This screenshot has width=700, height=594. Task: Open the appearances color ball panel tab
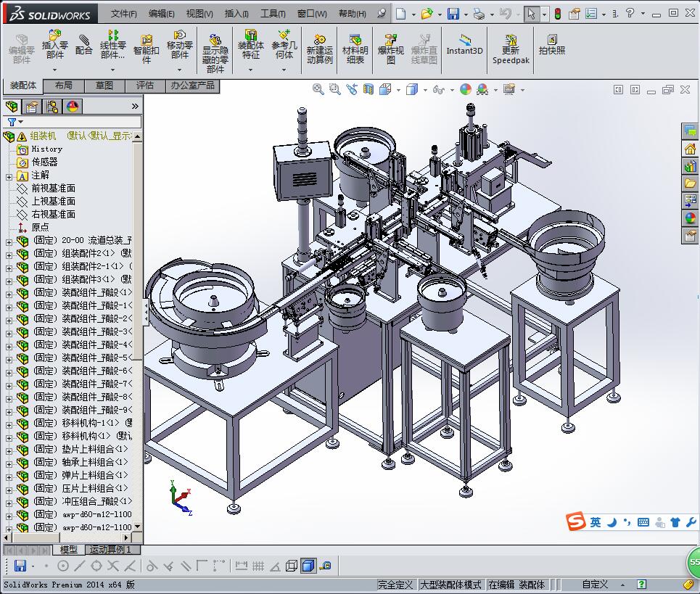tap(690, 218)
